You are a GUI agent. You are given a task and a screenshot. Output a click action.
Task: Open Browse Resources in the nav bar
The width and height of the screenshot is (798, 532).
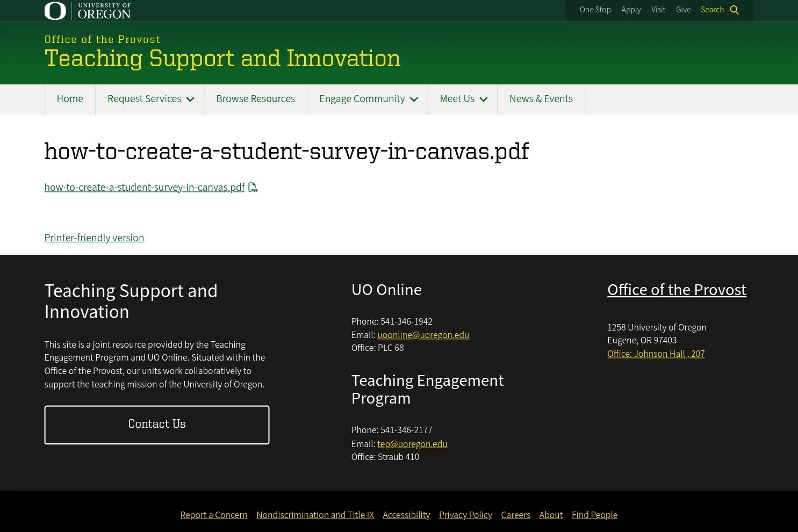255,99
